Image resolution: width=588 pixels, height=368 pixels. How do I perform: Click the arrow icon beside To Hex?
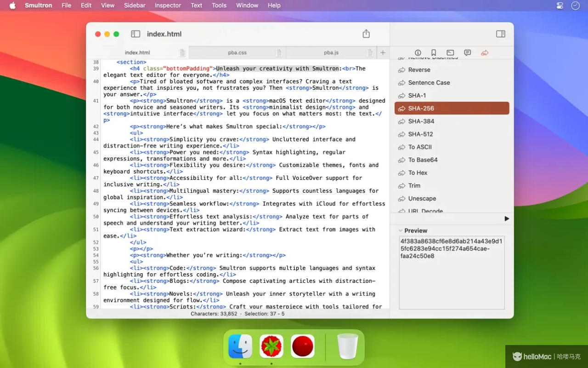pos(401,173)
